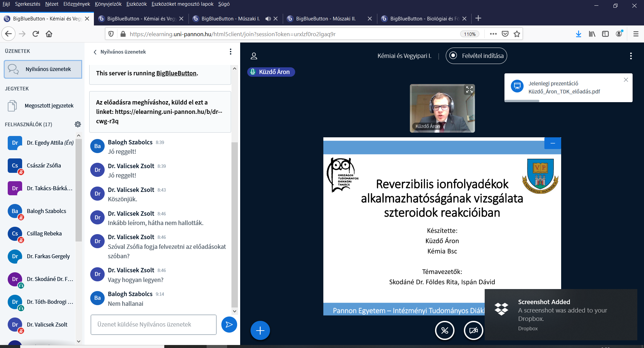This screenshot has width=644, height=348.
Task: Open Firefox downloads arrow icon
Action: (x=578, y=34)
